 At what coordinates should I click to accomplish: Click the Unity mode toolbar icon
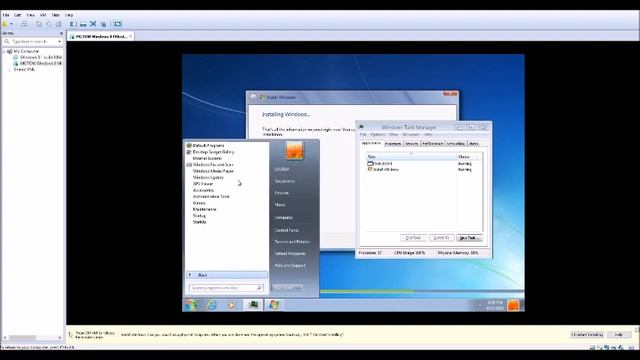point(103,24)
